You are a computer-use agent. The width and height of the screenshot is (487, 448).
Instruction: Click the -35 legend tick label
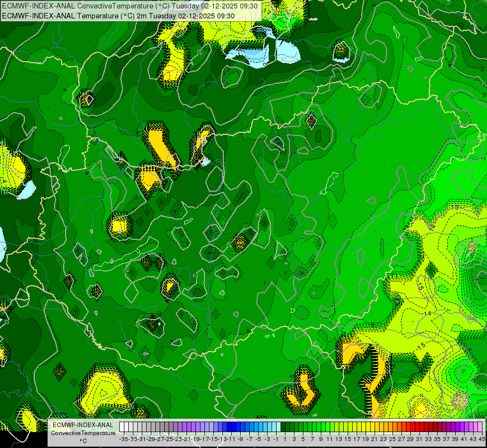(123, 440)
